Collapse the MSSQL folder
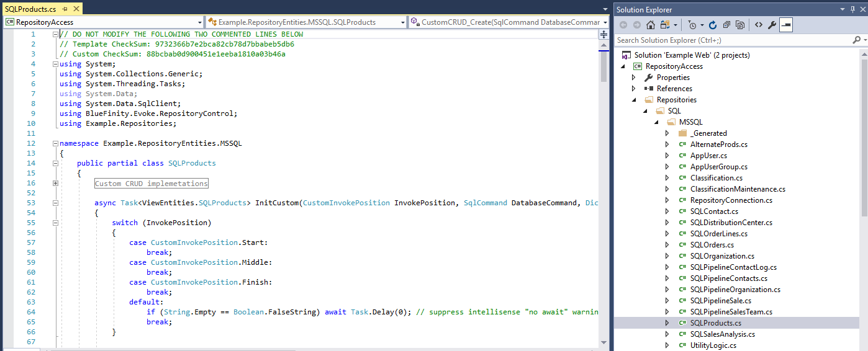Screen dimensions: 868x351 (x=656, y=122)
